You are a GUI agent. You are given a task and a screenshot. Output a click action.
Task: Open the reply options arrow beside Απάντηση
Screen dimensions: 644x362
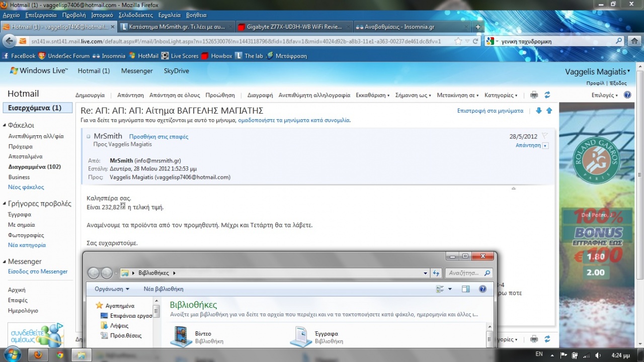click(x=545, y=146)
